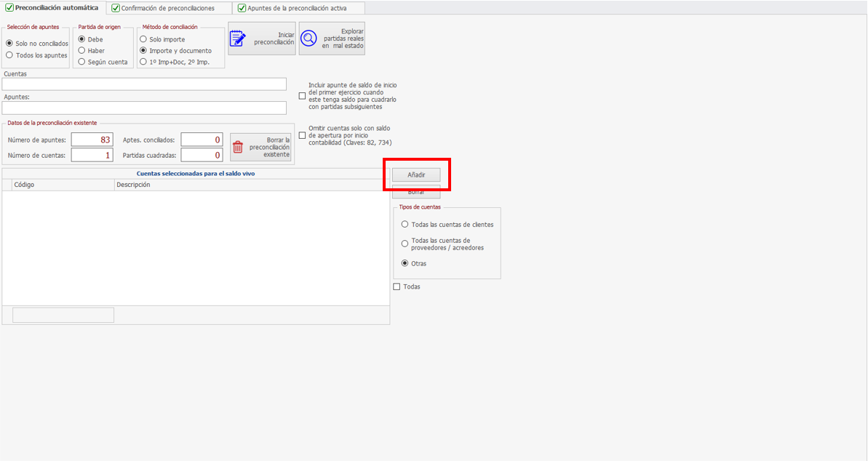Screen dimensions: 868x461
Task: Click into the Cuentas input field
Action: point(144,84)
